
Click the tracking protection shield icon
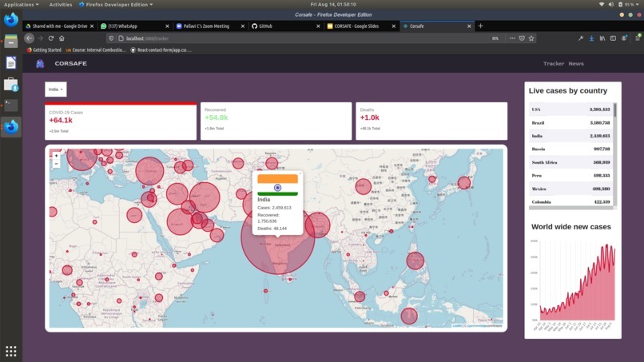click(111, 38)
